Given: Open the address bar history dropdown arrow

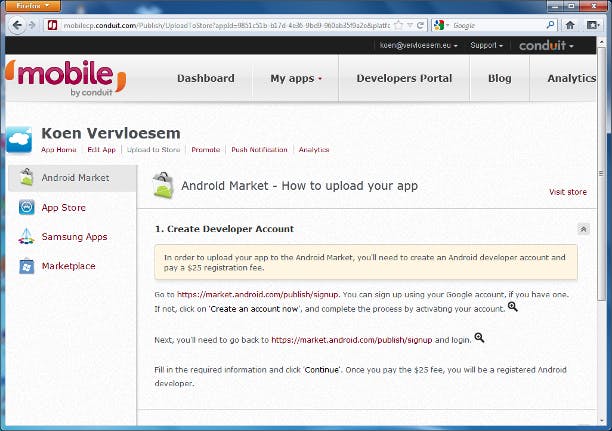Looking at the screenshot, I should pyautogui.click(x=410, y=25).
